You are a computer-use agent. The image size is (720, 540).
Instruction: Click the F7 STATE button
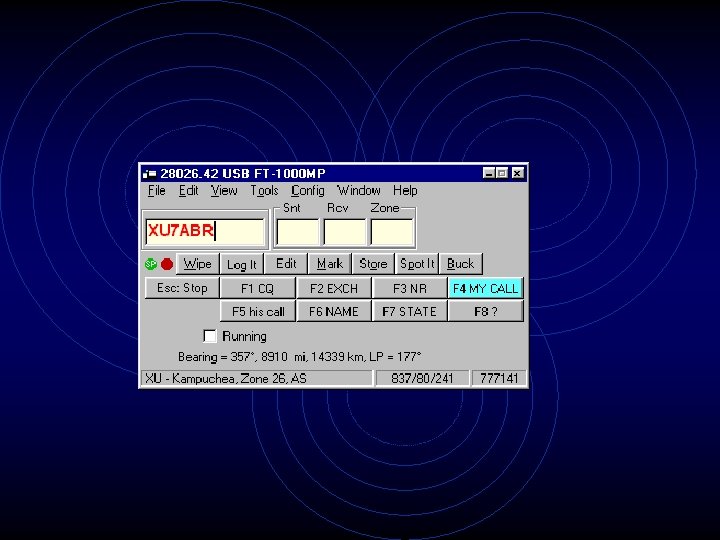[410, 311]
